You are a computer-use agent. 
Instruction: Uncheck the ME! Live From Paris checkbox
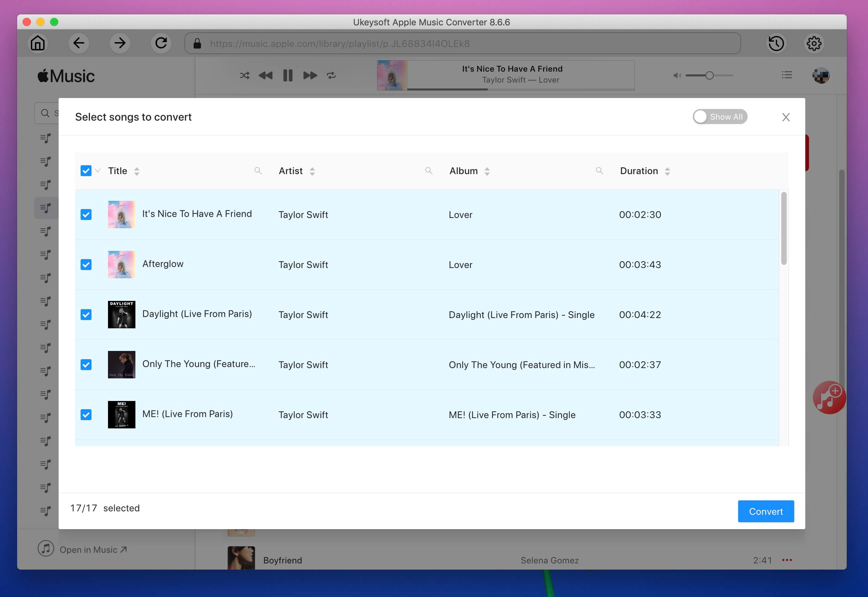coord(86,415)
